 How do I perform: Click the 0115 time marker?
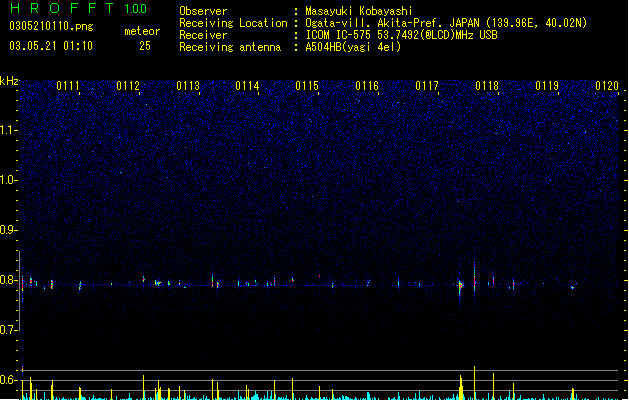(x=307, y=86)
